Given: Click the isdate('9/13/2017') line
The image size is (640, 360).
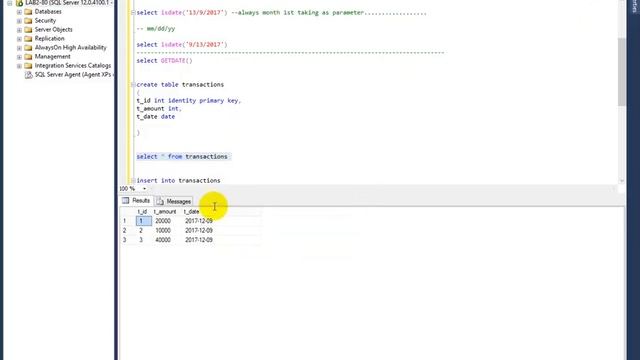Looking at the screenshot, I should [x=182, y=44].
